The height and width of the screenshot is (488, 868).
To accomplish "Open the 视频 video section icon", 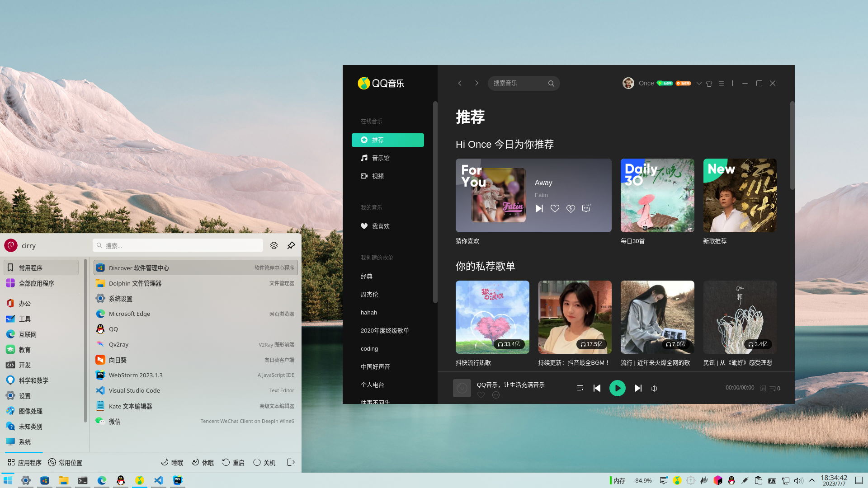I will (x=364, y=176).
